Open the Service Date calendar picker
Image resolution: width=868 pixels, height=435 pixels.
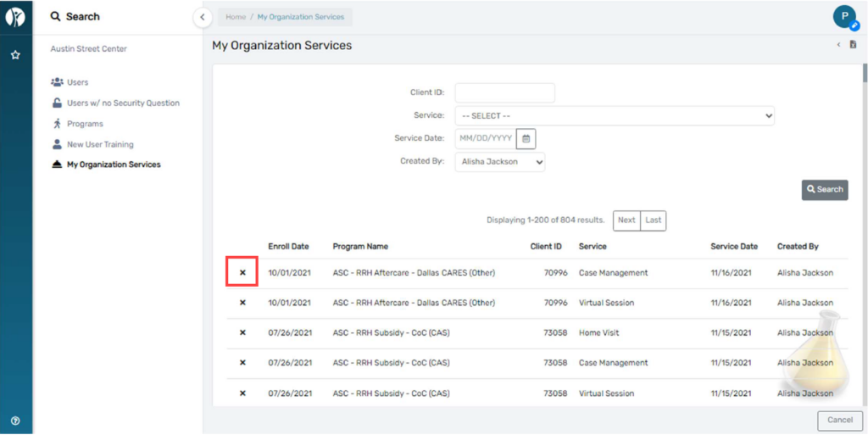tap(526, 138)
